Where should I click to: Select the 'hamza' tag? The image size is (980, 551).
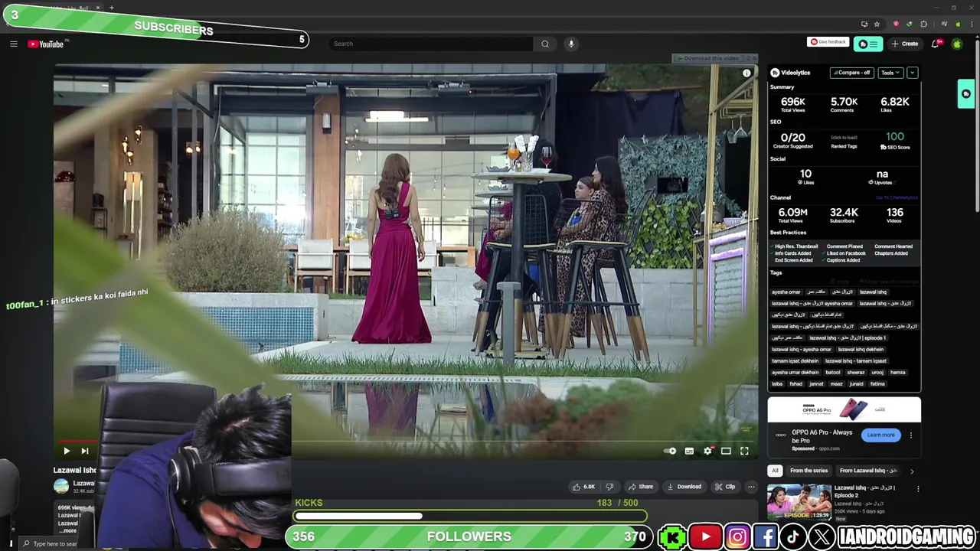[897, 372]
